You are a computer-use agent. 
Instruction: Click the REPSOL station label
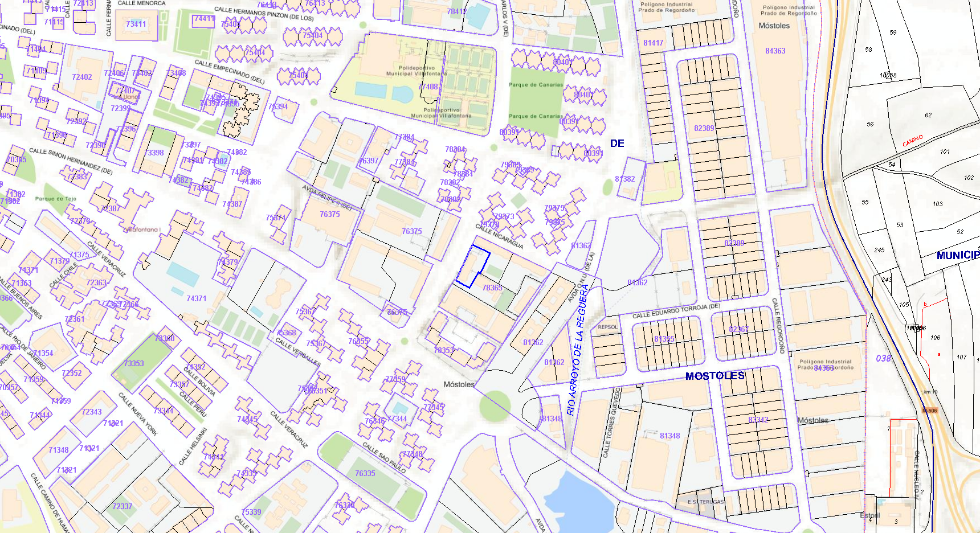click(x=607, y=327)
